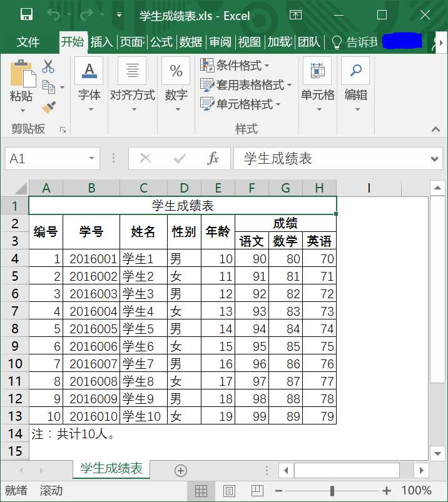
Task: Click horizontal scrollbar right arrow
Action: pyautogui.click(x=421, y=470)
